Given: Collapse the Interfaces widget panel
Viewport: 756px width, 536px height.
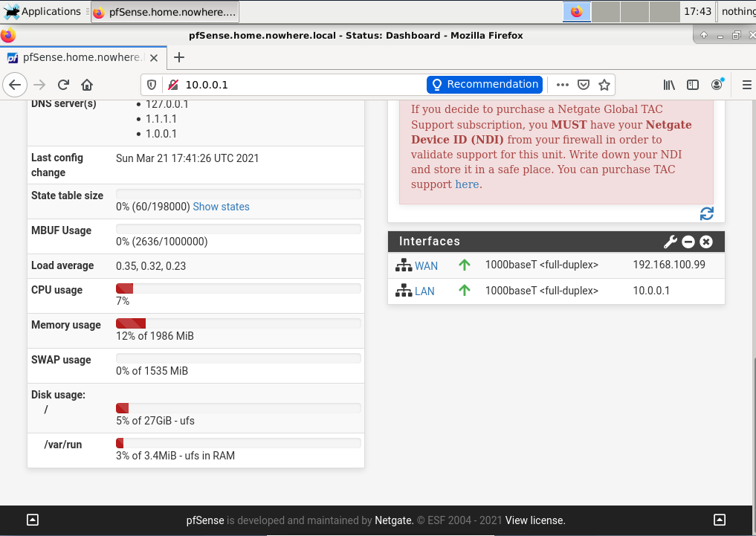Looking at the screenshot, I should pos(688,242).
